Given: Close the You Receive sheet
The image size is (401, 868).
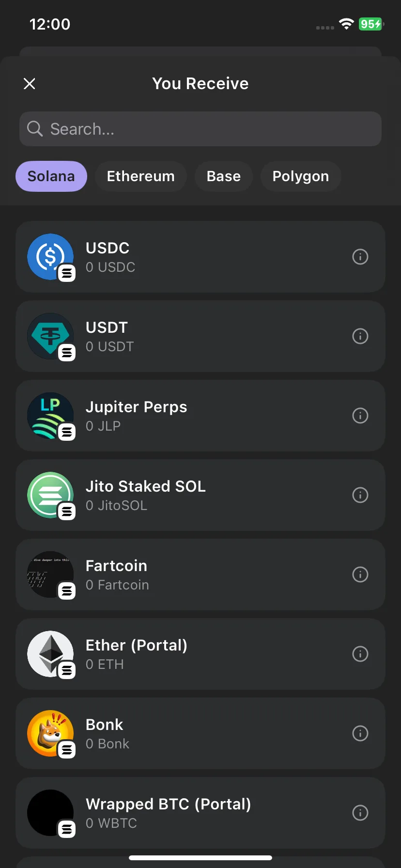Looking at the screenshot, I should (30, 84).
